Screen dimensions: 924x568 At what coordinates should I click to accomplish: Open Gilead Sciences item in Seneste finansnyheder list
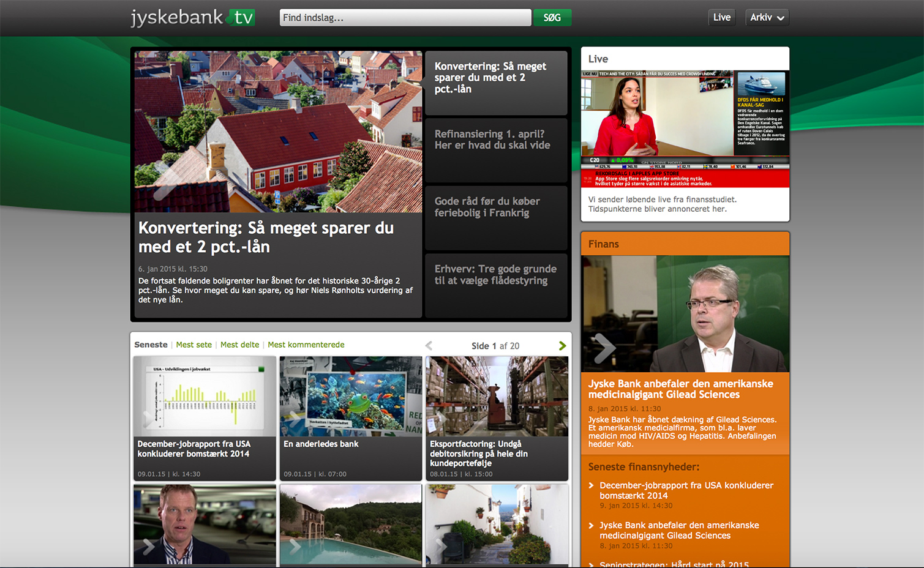678,530
